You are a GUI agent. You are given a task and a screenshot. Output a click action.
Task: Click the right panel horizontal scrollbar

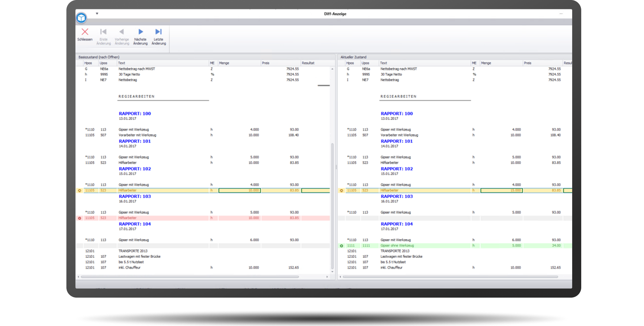(x=450, y=277)
